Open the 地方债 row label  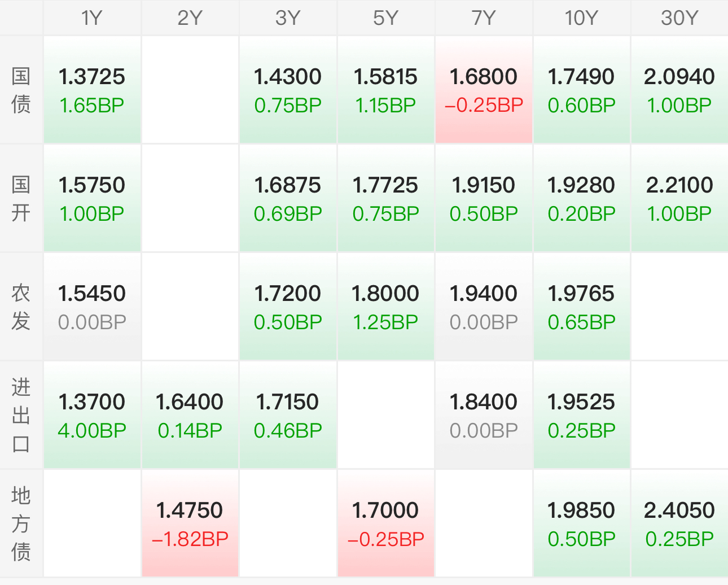[21, 524]
